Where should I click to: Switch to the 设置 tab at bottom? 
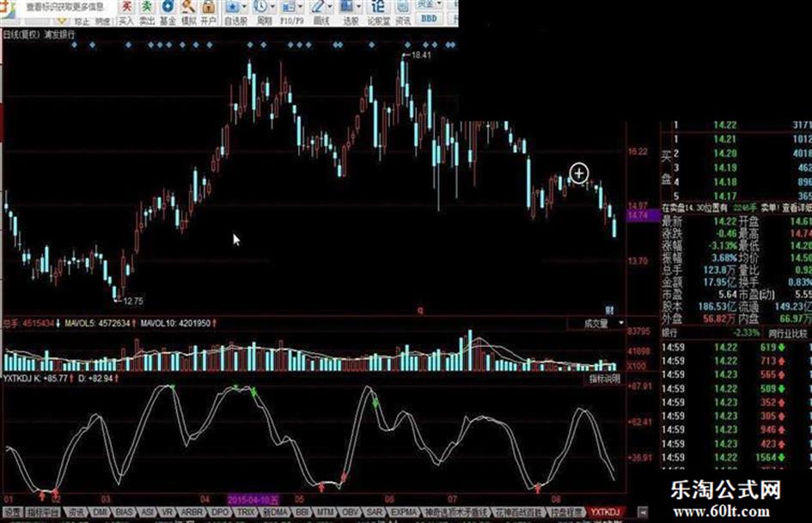click(12, 512)
